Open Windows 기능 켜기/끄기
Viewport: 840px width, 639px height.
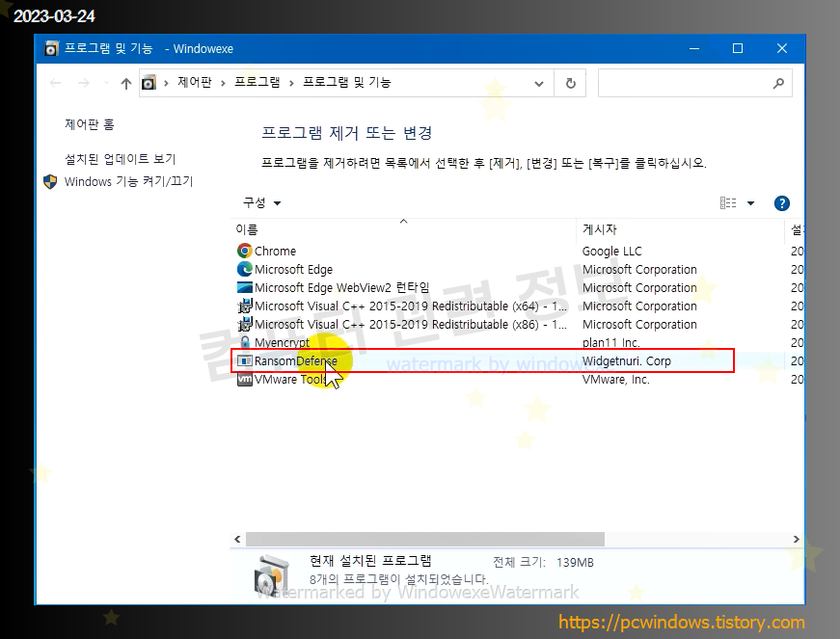pyautogui.click(x=128, y=181)
